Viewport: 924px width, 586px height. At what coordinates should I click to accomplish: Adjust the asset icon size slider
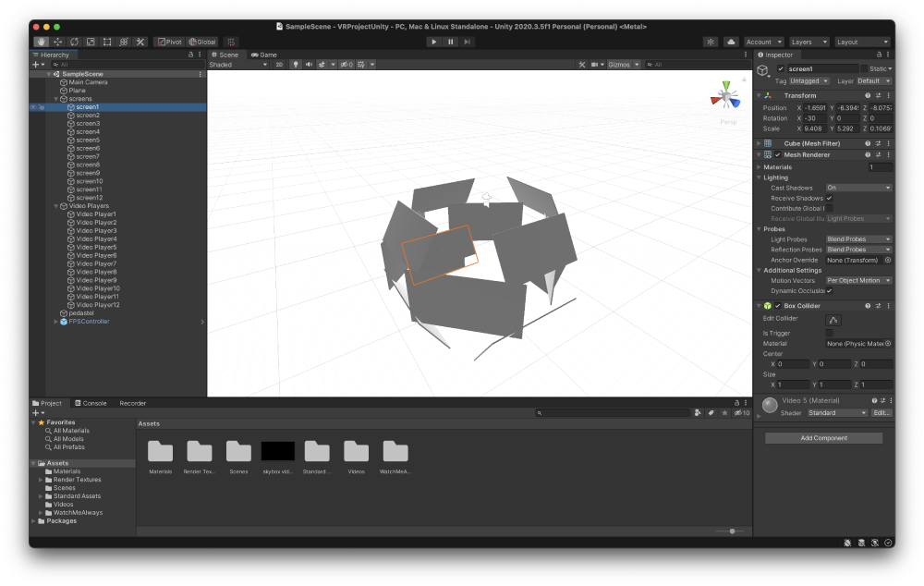coord(731,531)
